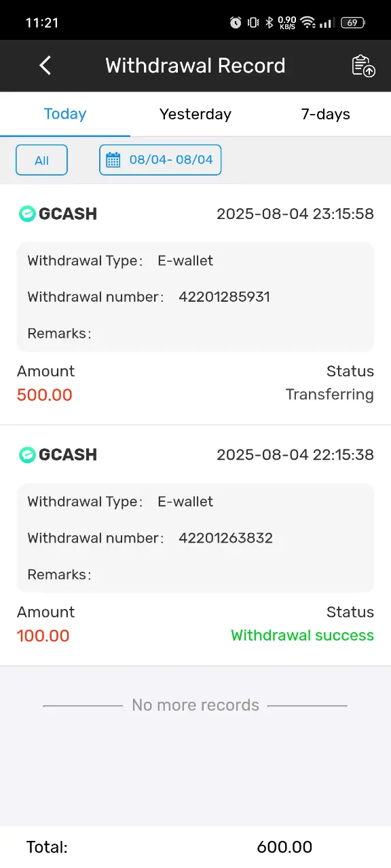Tap the Transferring status text

330,395
